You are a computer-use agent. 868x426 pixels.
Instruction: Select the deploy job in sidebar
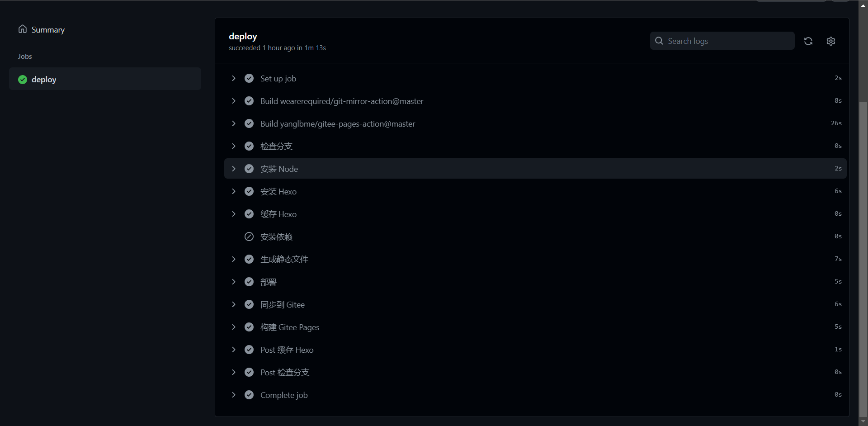pos(44,80)
